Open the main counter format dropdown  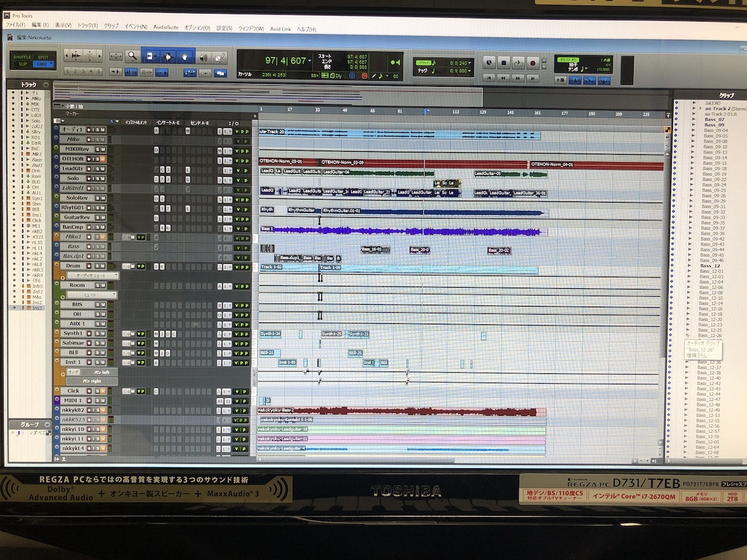310,61
